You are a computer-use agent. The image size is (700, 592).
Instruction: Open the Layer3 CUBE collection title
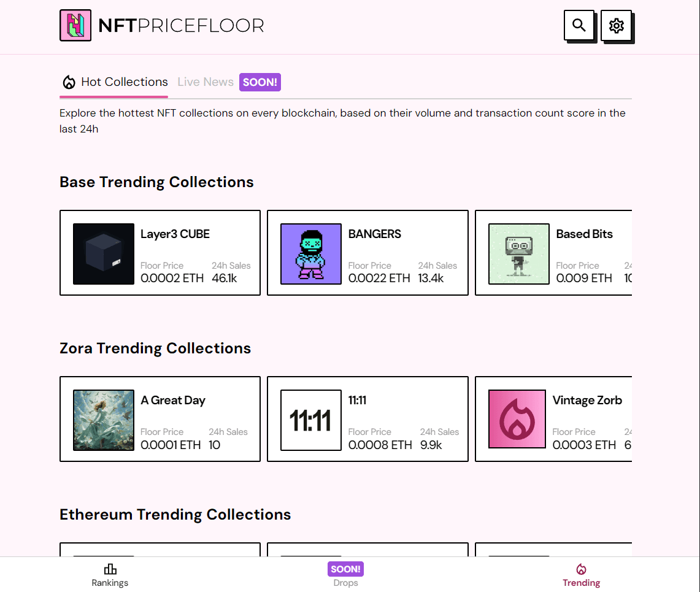[x=175, y=234]
